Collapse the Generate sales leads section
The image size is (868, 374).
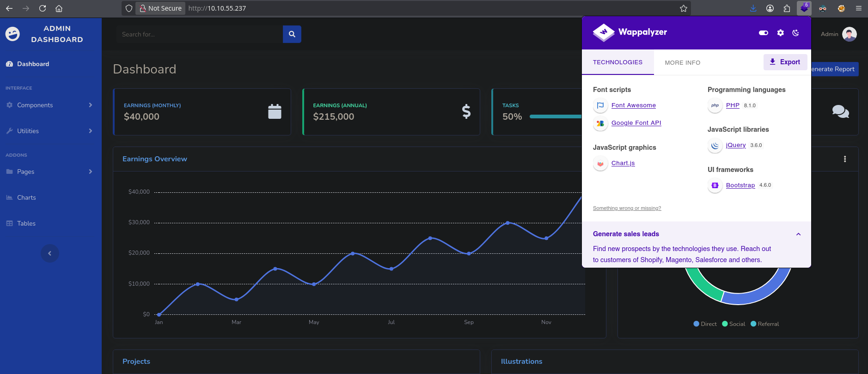798,234
